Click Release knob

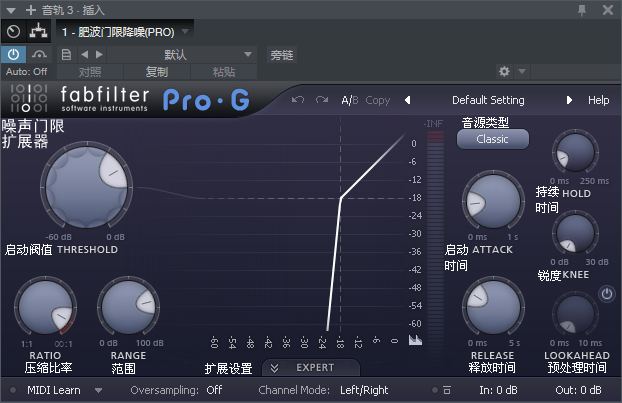(493, 307)
